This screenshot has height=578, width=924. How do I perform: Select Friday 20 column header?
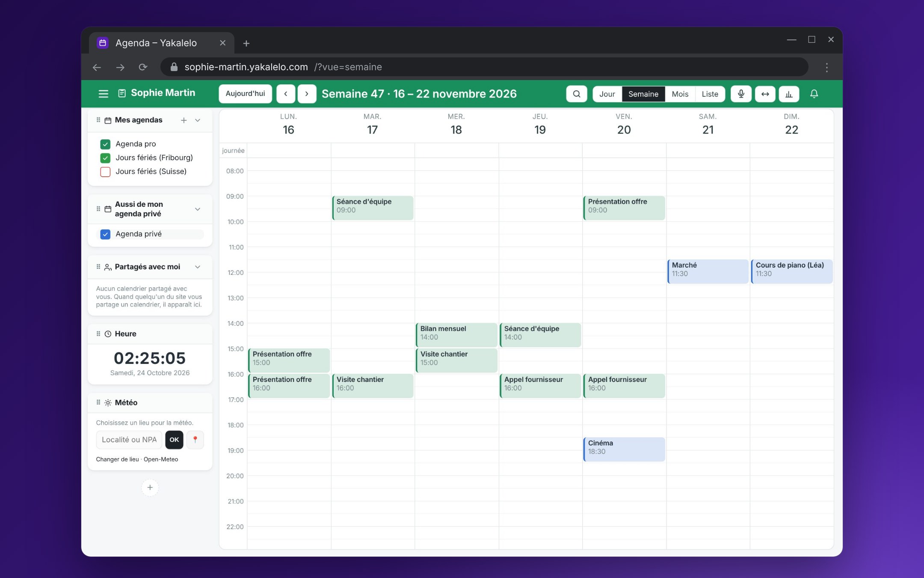pyautogui.click(x=624, y=125)
